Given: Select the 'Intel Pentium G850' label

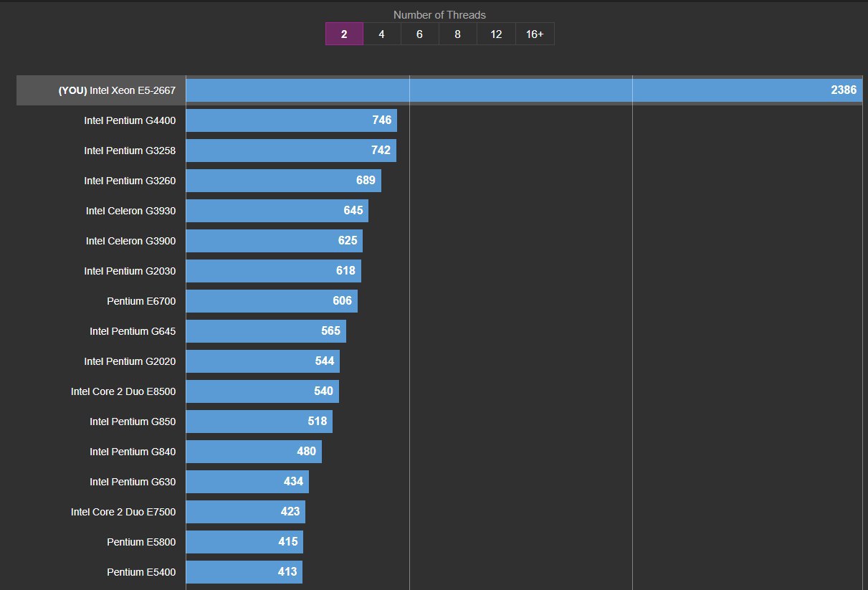Looking at the screenshot, I should tap(133, 422).
